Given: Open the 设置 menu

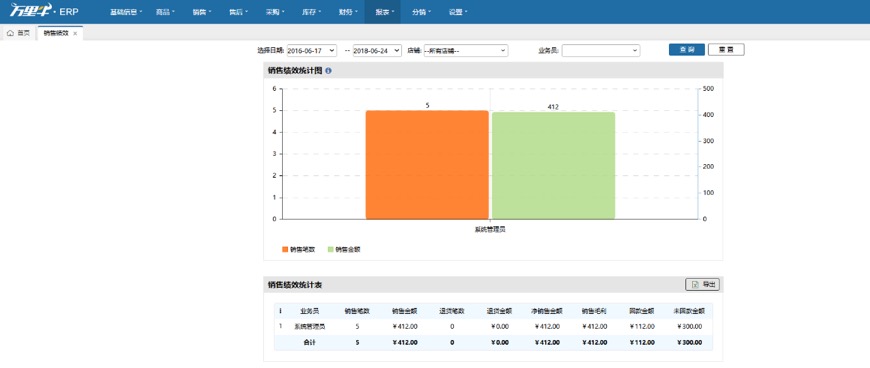Looking at the screenshot, I should (458, 12).
